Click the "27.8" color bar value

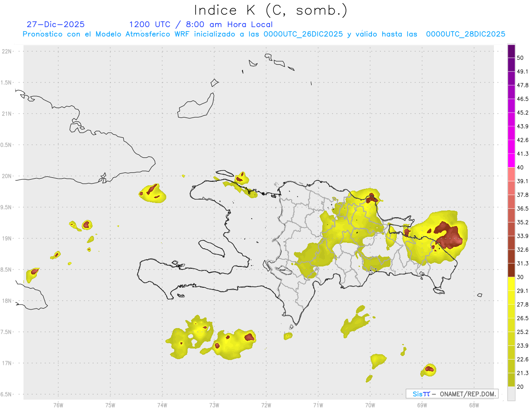click(x=523, y=305)
